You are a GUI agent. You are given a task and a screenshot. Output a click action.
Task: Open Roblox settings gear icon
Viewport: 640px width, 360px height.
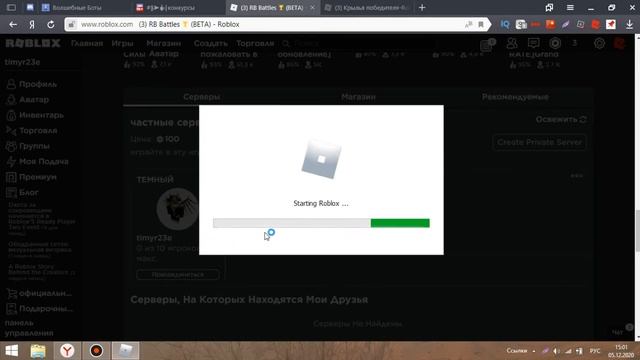pyautogui.click(x=599, y=43)
